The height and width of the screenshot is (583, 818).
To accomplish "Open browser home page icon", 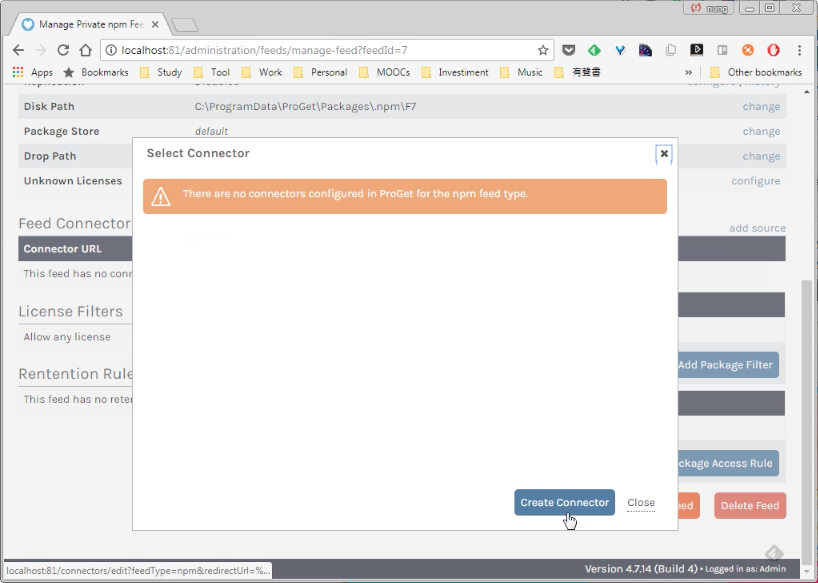I will pos(86,50).
